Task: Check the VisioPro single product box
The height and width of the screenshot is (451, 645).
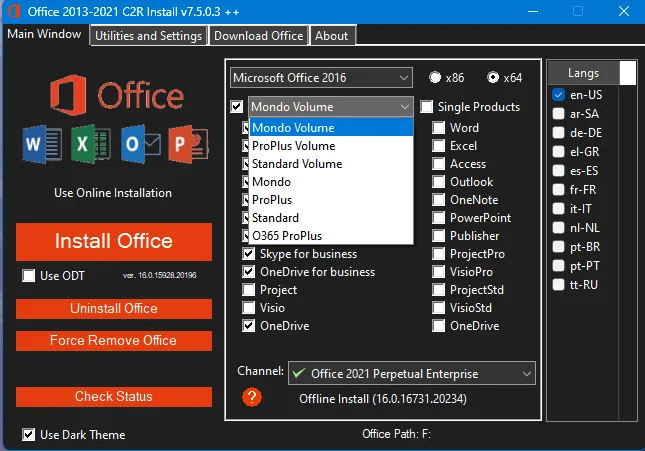Action: coord(439,272)
